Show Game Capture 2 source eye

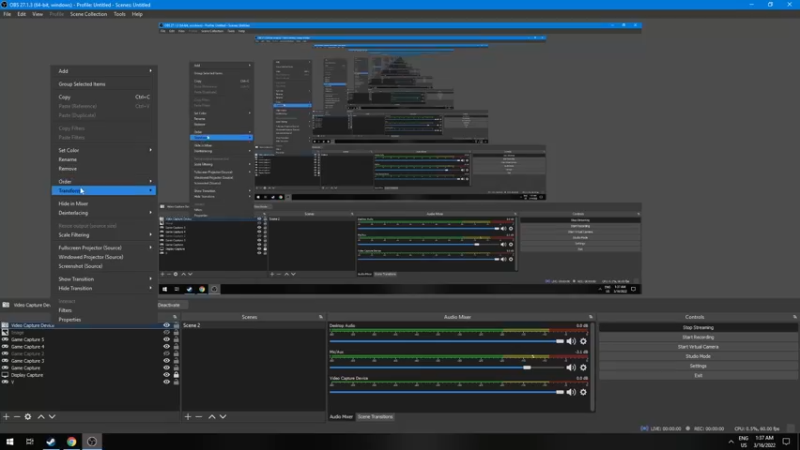click(166, 354)
